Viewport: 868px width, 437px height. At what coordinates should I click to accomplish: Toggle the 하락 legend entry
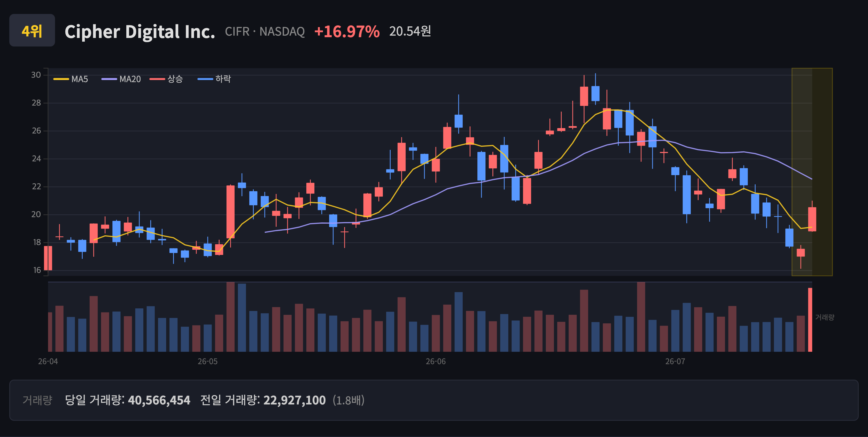tap(214, 79)
